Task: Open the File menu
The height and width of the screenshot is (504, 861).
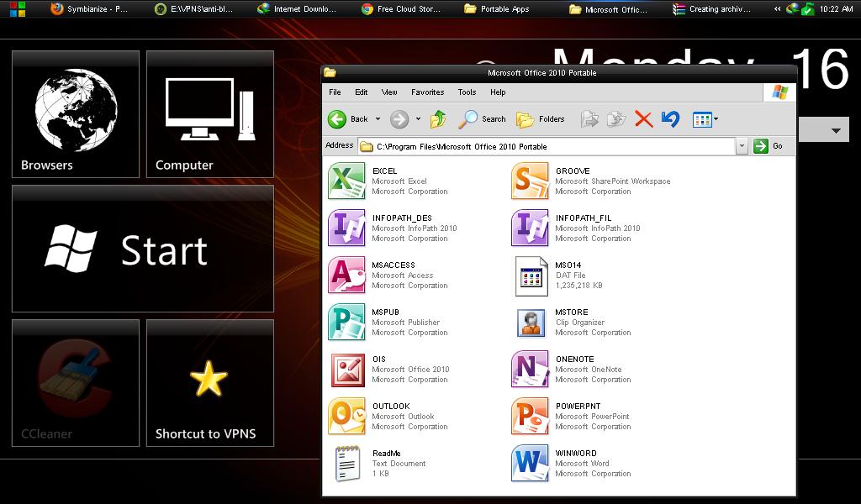Action: 335,92
